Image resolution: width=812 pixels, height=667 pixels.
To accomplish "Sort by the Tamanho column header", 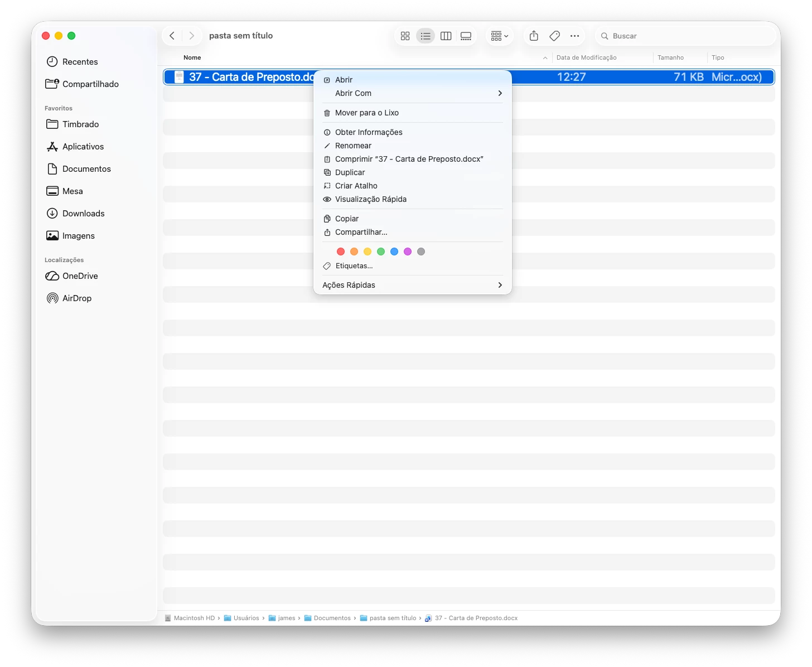I will click(x=670, y=57).
